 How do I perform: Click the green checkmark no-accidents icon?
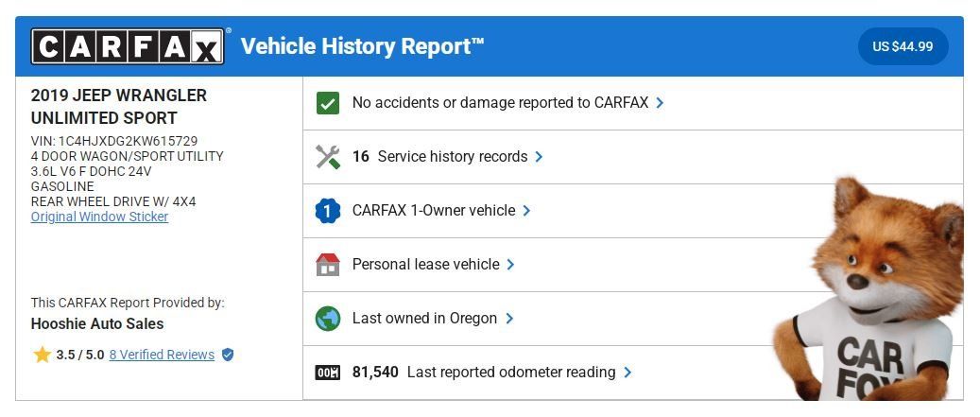point(328,103)
